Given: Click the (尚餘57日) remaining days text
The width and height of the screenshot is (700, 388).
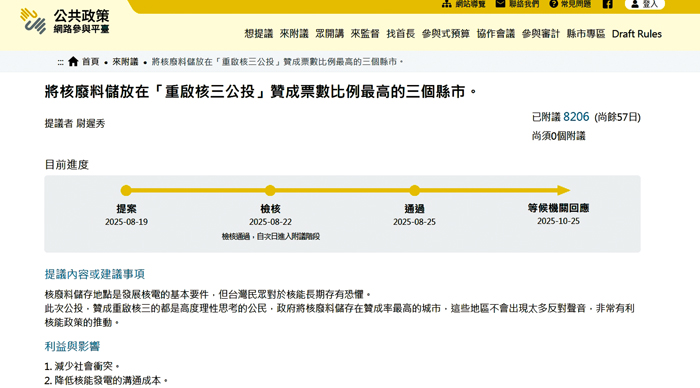Looking at the screenshot, I should coord(617,117).
